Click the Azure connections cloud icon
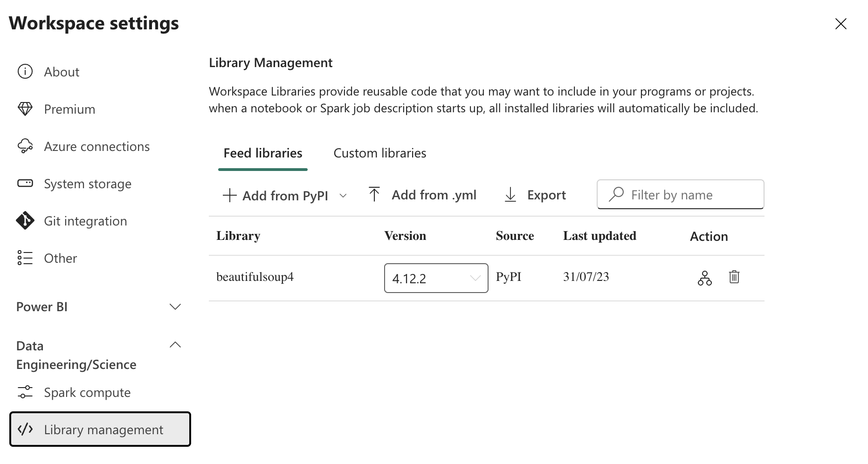Viewport: 868px width, 464px height. coord(25,146)
